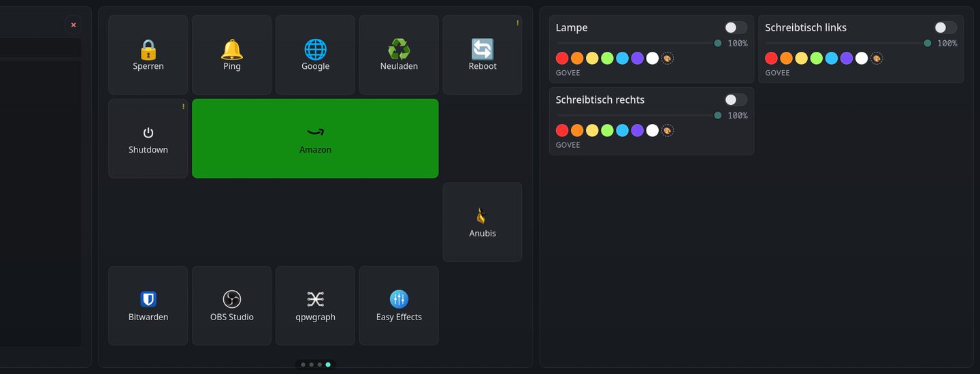Toggle the Schreibtisch rechts power switch
Viewport: 980px width, 374px height.
click(x=736, y=99)
